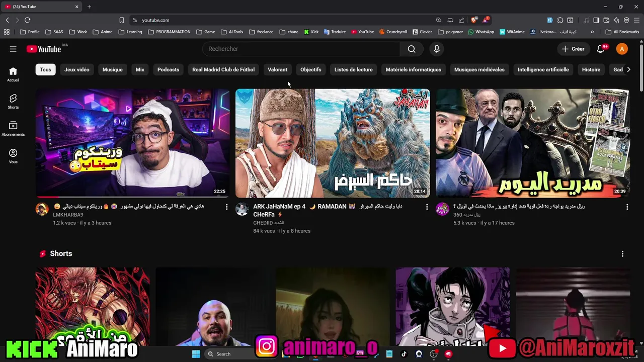Play the 22:25 gaming setup video thumbnail

132,143
